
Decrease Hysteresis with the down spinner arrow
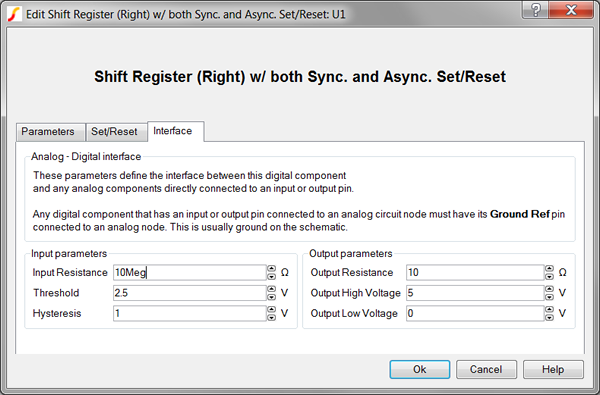point(271,317)
